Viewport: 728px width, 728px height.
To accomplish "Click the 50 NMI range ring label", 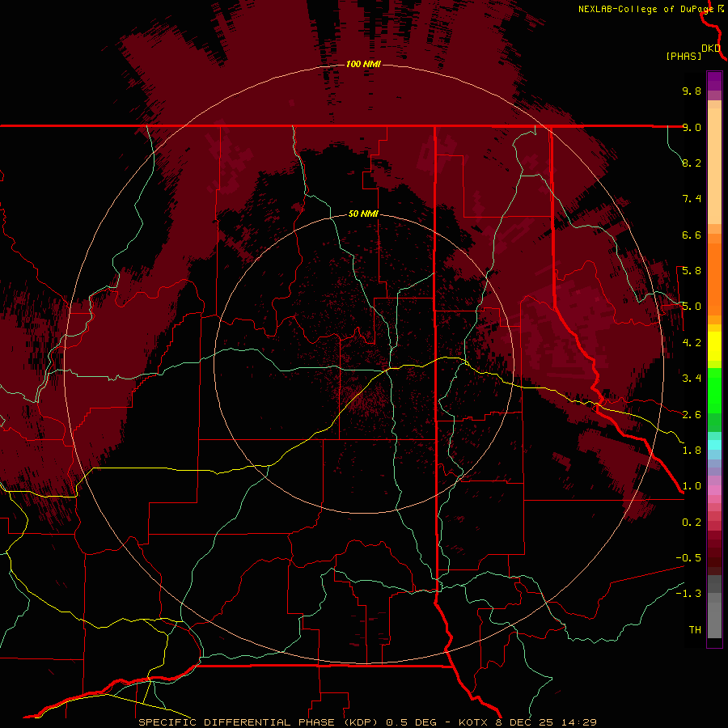I will pyautogui.click(x=363, y=214).
